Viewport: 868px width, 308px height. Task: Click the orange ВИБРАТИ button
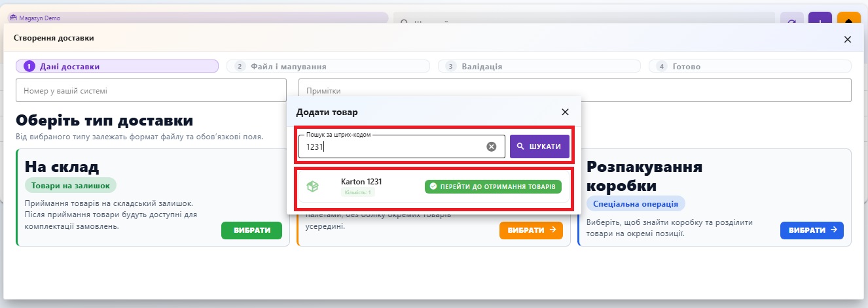point(531,230)
